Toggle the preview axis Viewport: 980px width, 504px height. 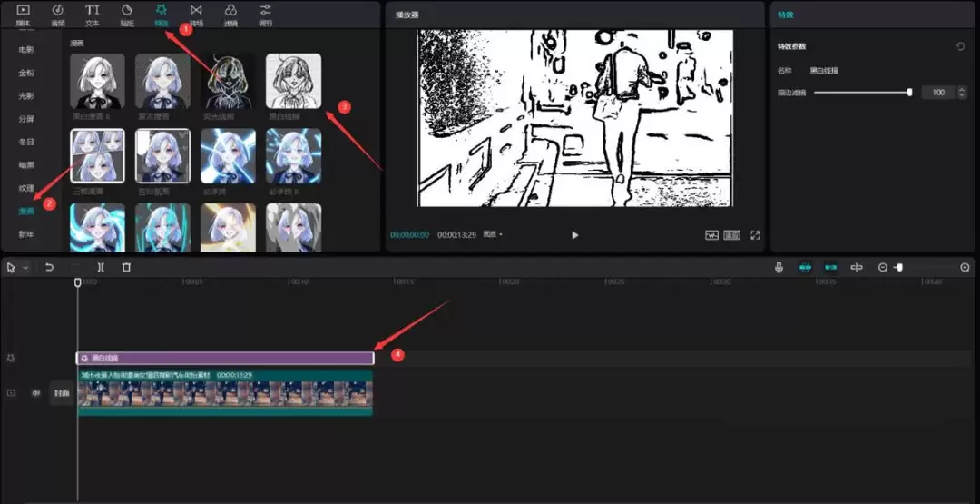pyautogui.click(x=857, y=267)
